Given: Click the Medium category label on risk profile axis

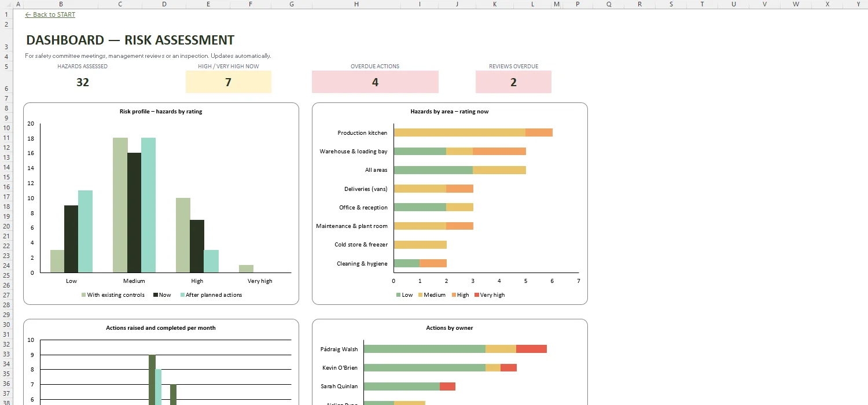Looking at the screenshot, I should pos(134,281).
